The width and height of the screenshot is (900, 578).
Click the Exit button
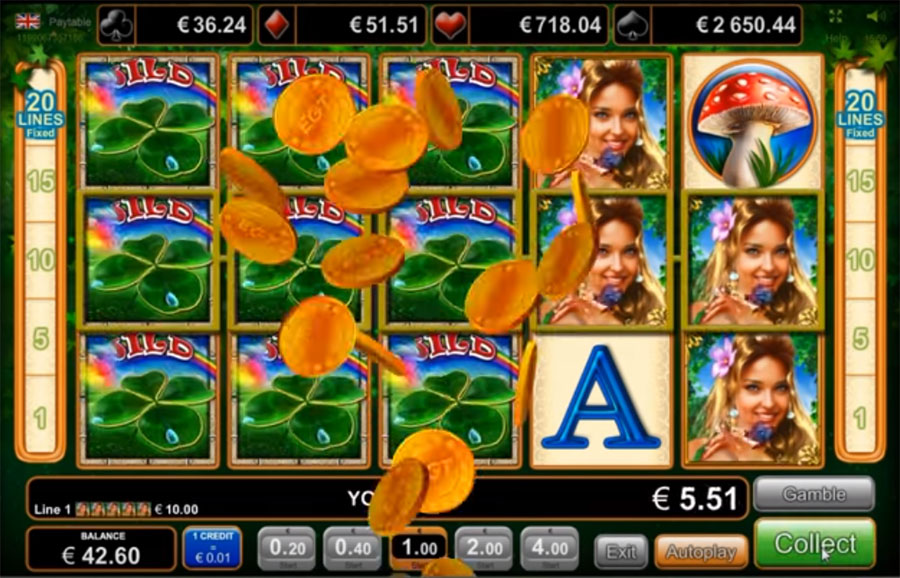pyautogui.click(x=621, y=552)
